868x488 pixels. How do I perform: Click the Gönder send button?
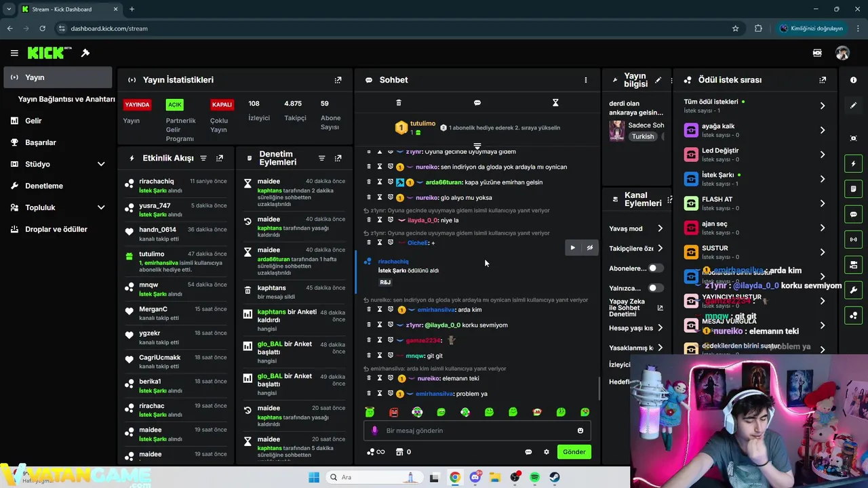pyautogui.click(x=574, y=452)
